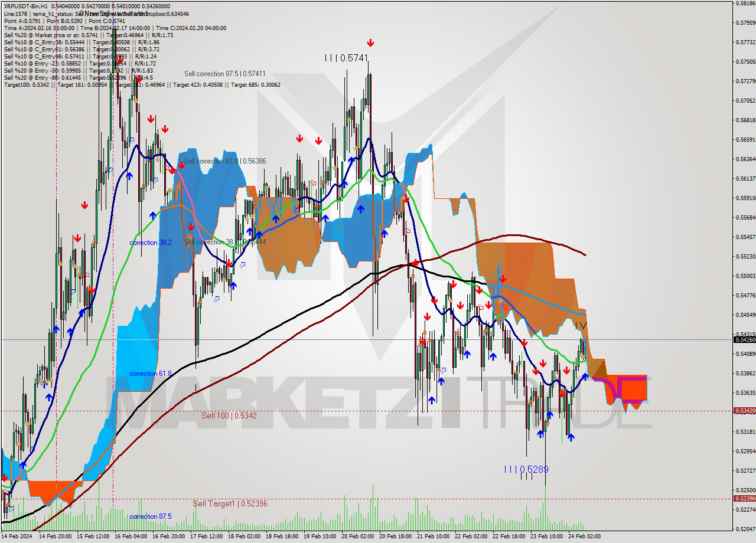The width and height of the screenshot is (756, 543).
Task: Click the 16 Feb 20:00 time label
Action: [x=168, y=537]
